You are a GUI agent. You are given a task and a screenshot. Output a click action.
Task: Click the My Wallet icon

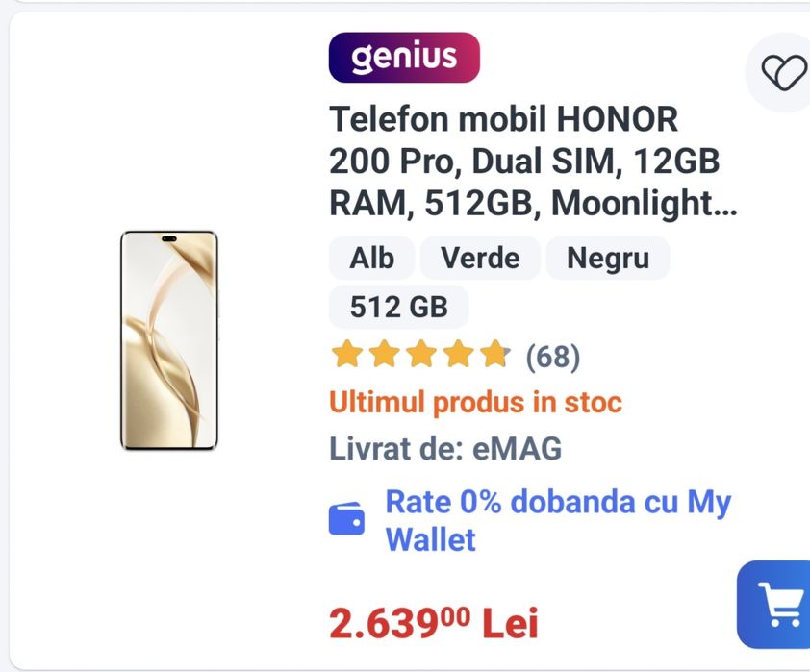click(x=347, y=520)
